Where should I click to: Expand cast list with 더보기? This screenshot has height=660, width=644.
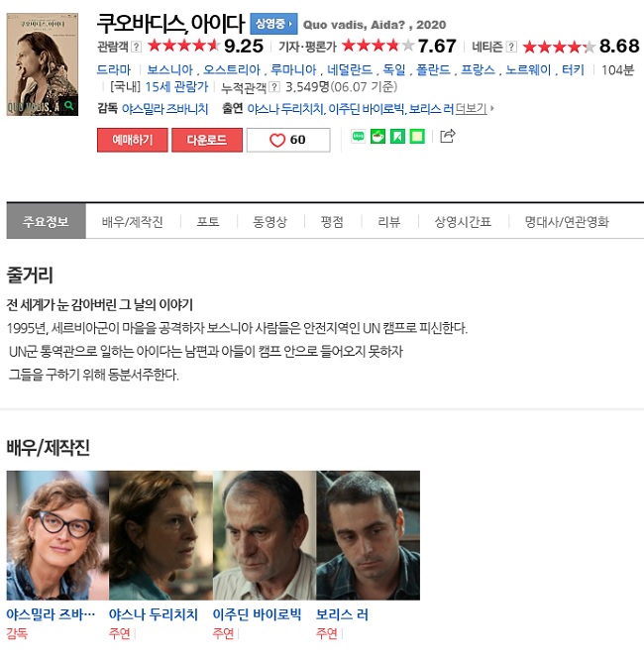pyautogui.click(x=475, y=109)
